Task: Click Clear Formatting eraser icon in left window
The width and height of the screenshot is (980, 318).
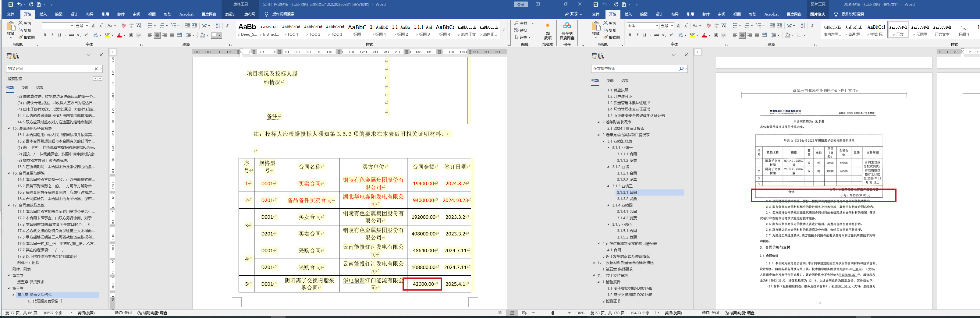Action: (124, 26)
